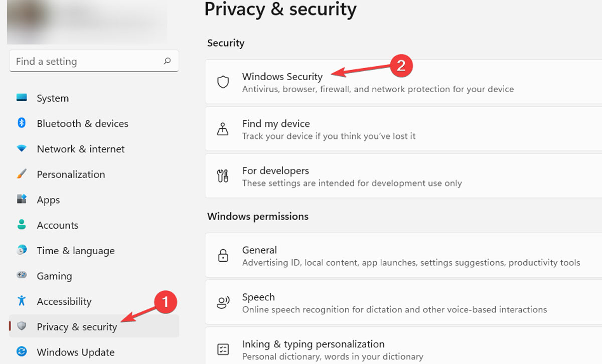Select the Gaming controller icon
Screen dimensions: 602x364
click(x=21, y=276)
